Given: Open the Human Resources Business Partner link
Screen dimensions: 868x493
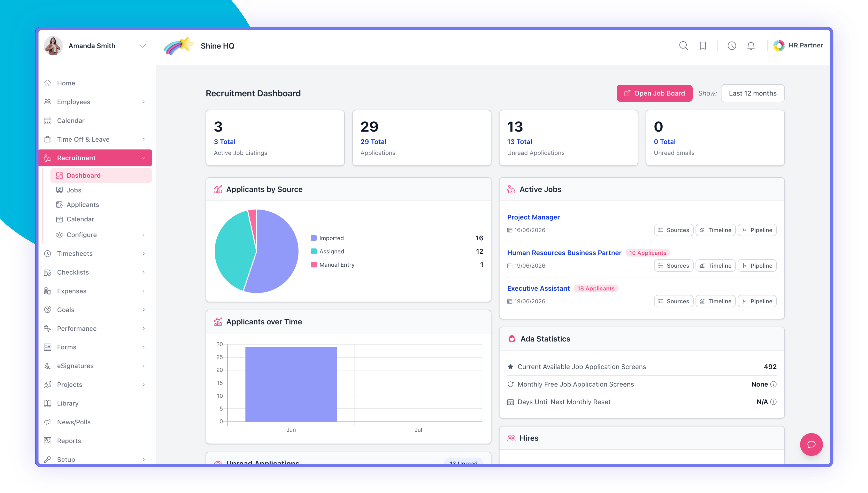Looking at the screenshot, I should 564,253.
